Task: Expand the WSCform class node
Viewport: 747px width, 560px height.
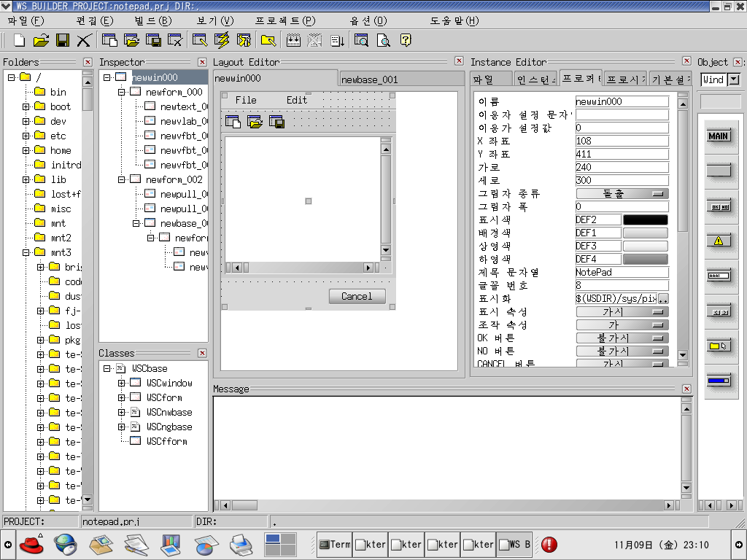Action: 122,397
